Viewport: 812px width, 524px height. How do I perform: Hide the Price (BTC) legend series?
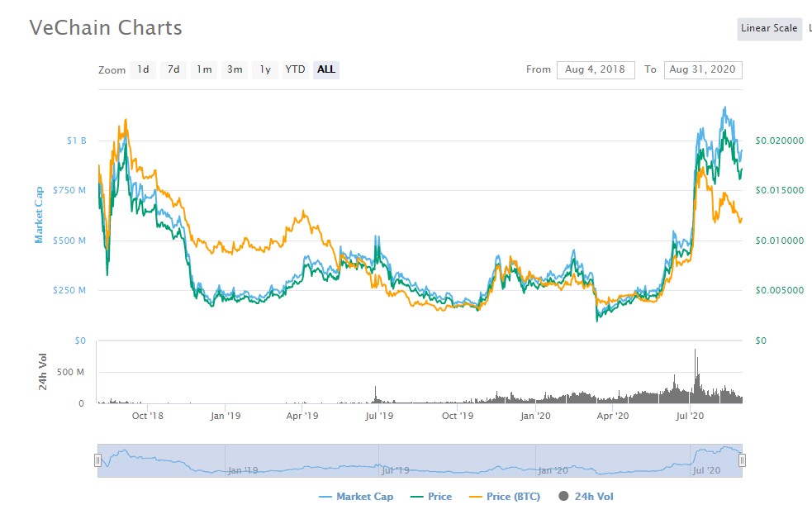tap(507, 497)
